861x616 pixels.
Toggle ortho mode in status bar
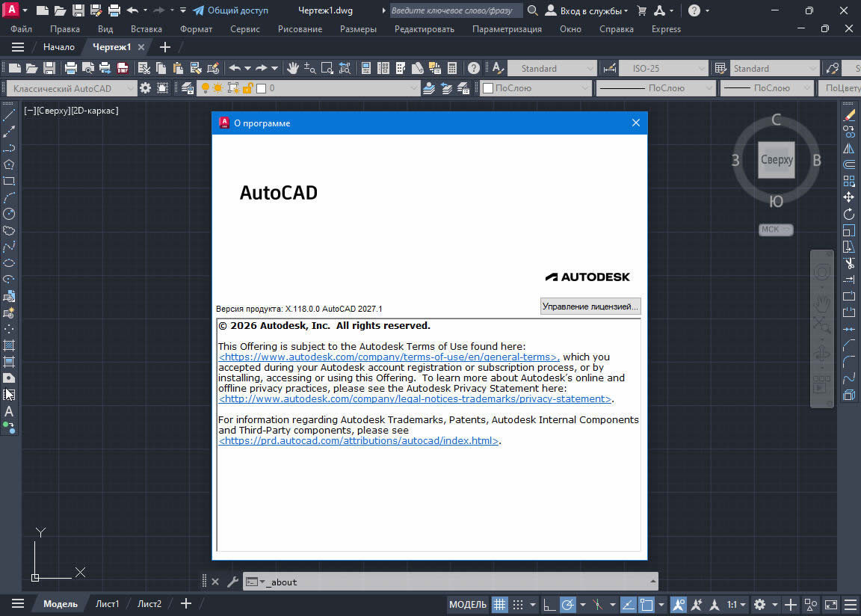[549, 605]
